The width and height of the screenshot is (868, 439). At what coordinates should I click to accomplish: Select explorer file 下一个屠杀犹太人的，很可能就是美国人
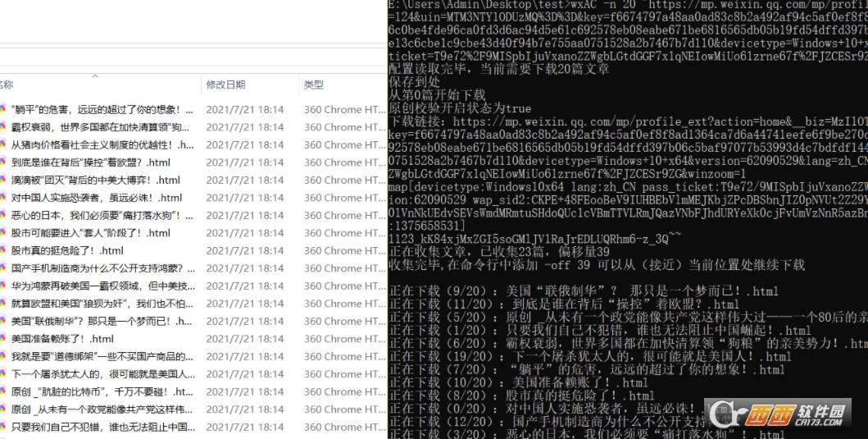102,374
